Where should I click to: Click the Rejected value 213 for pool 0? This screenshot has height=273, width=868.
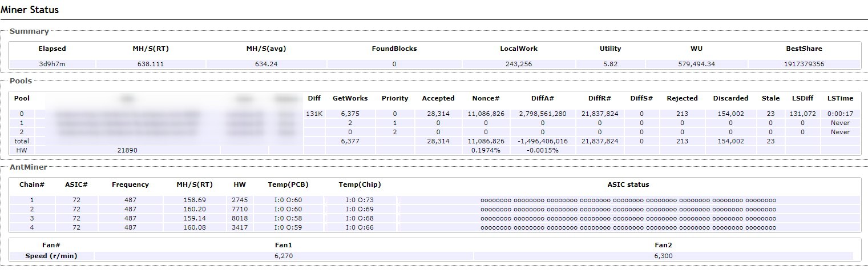(682, 114)
